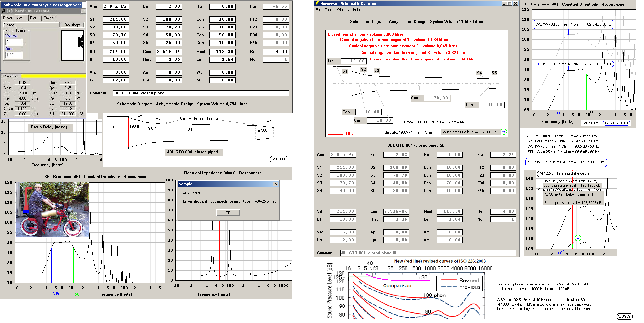Click the Box shape button
644x323 pixels.
pos(73,25)
